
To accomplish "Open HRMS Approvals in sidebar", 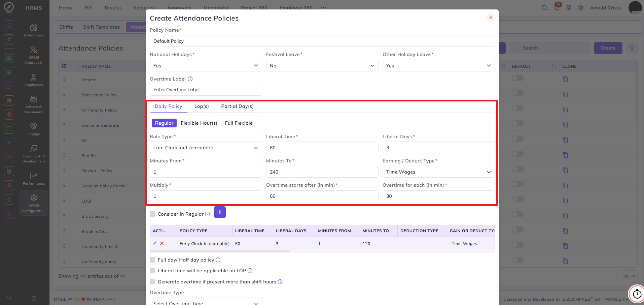I will tap(34, 55).
